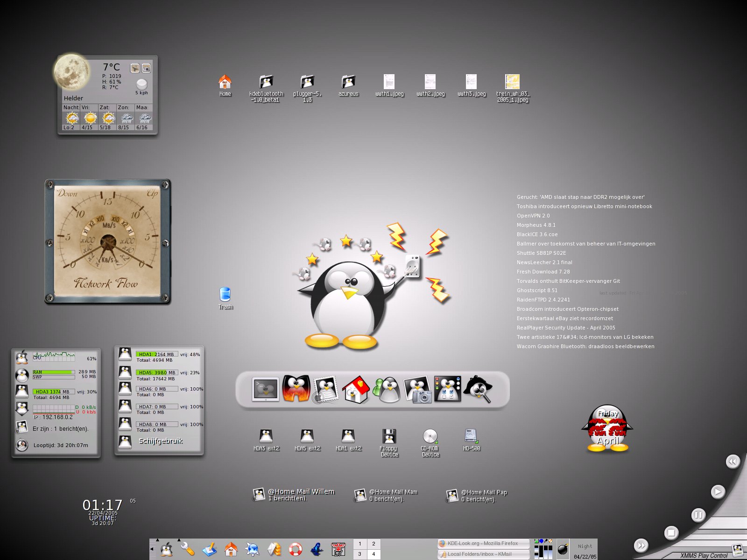Switch to virtual desktop 2
Viewport: 747px width, 560px height.
(x=373, y=544)
